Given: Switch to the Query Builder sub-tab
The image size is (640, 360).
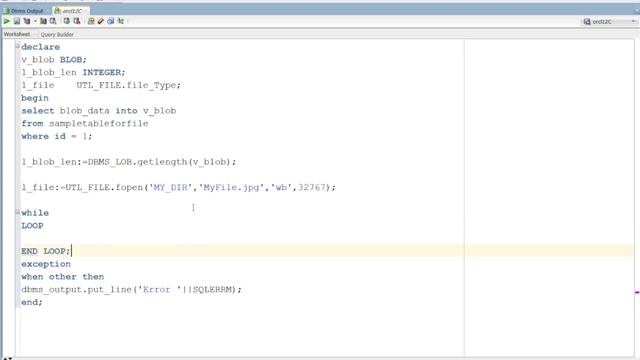Looking at the screenshot, I should [x=57, y=35].
